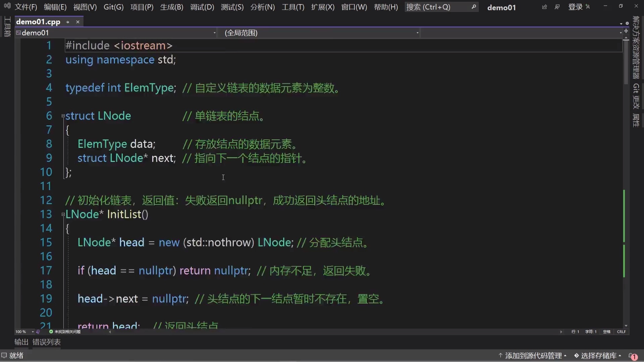Image resolution: width=644 pixels, height=362 pixels.
Task: Click the vertical scrollbar thumb
Action: tap(626, 63)
